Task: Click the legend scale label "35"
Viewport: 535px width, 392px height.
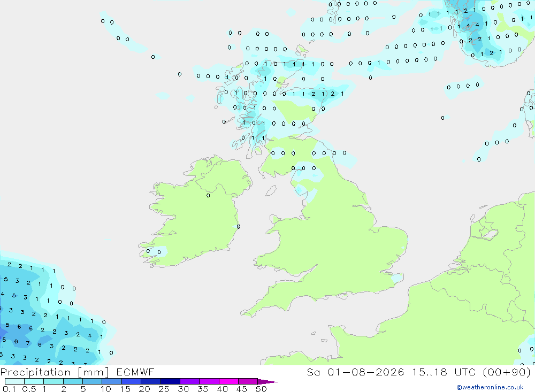Action: pos(203,389)
